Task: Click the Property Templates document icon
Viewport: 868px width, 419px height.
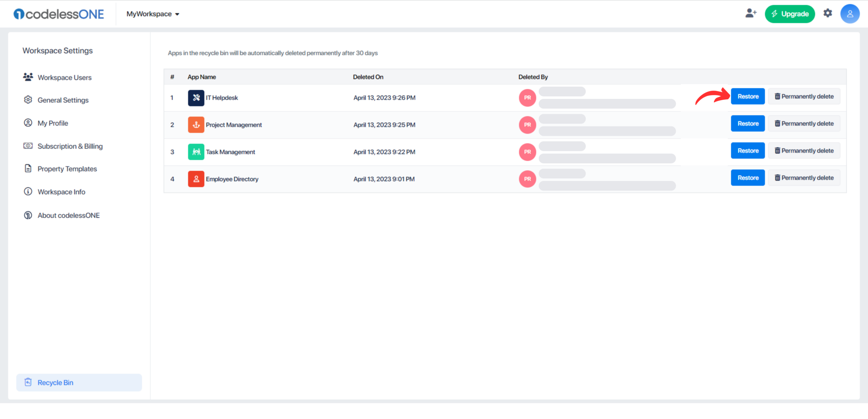Action: pyautogui.click(x=28, y=168)
